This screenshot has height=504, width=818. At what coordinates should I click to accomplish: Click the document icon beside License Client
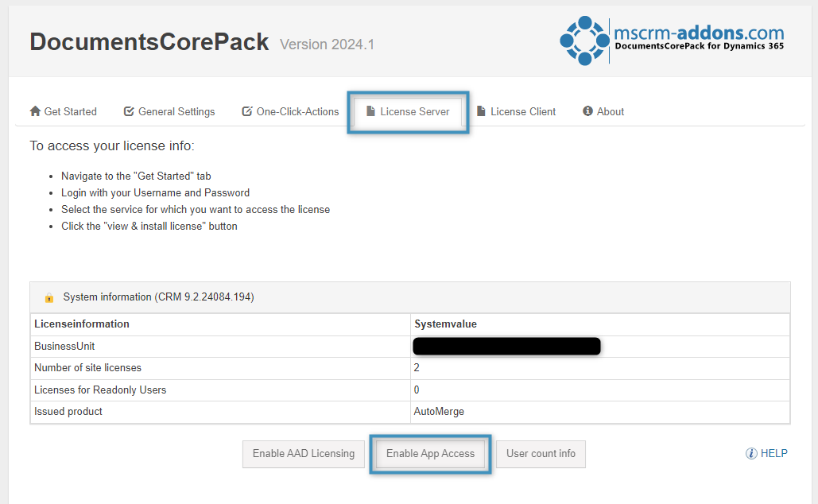482,111
